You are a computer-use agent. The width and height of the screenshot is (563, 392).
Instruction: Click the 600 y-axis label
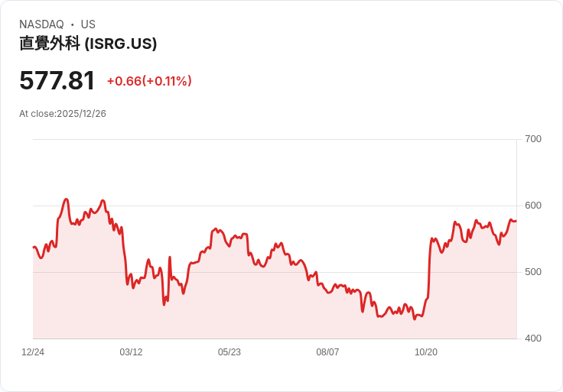pyautogui.click(x=532, y=206)
